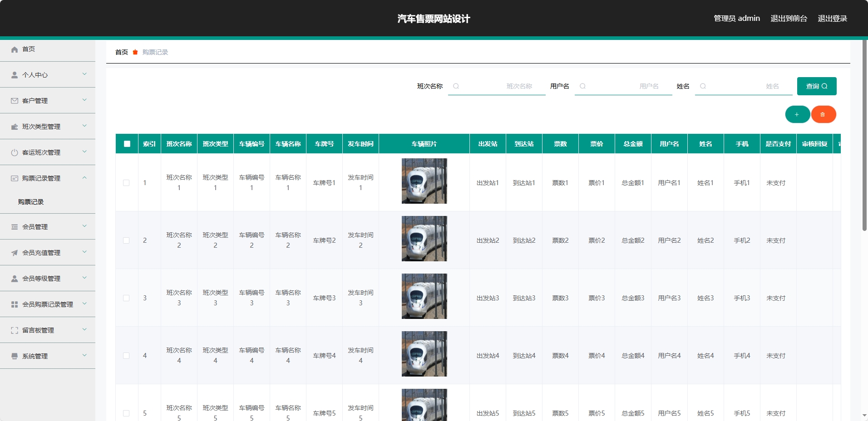Open the 购票记录 submenu item

click(x=31, y=202)
